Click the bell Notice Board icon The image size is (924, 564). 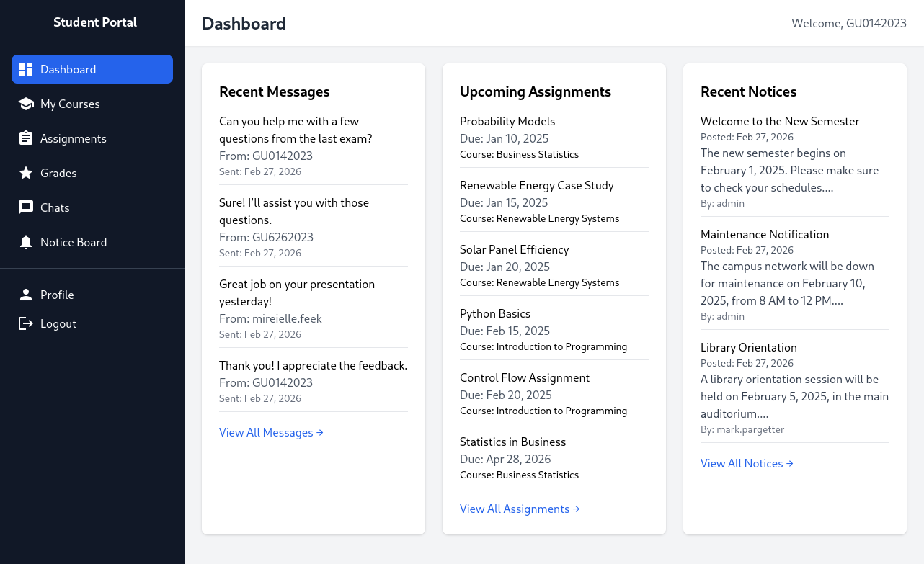pyautogui.click(x=26, y=242)
